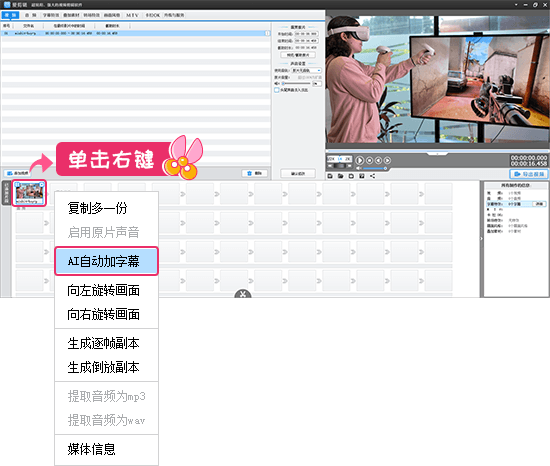Toggle the 头尾声音淡入淡出 checkbox
This screenshot has width=550, height=466.
(276, 90)
